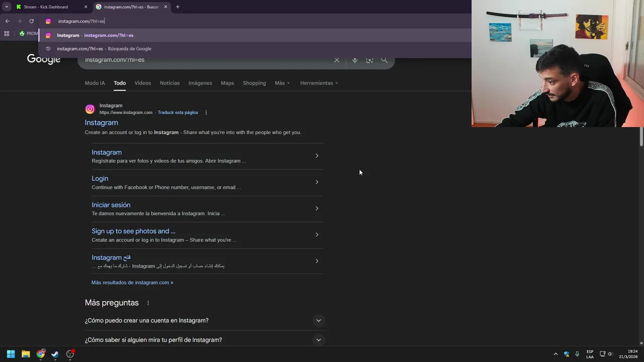Switch to the Stream - Kick Dashboard tab

pyautogui.click(x=46, y=7)
